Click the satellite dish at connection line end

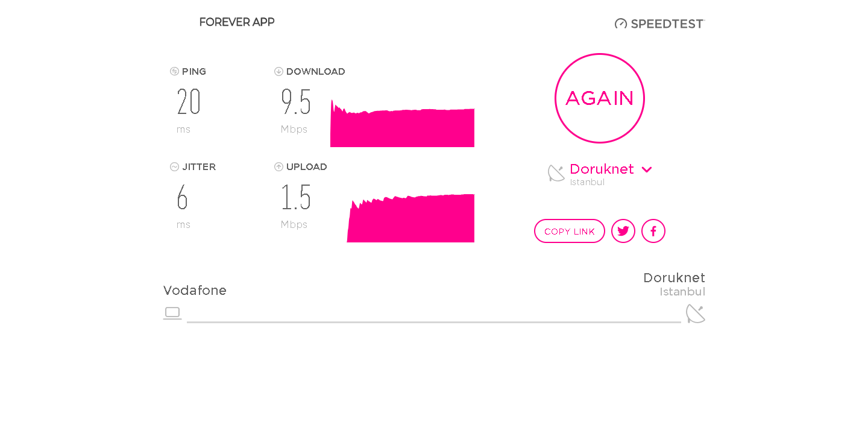(695, 314)
